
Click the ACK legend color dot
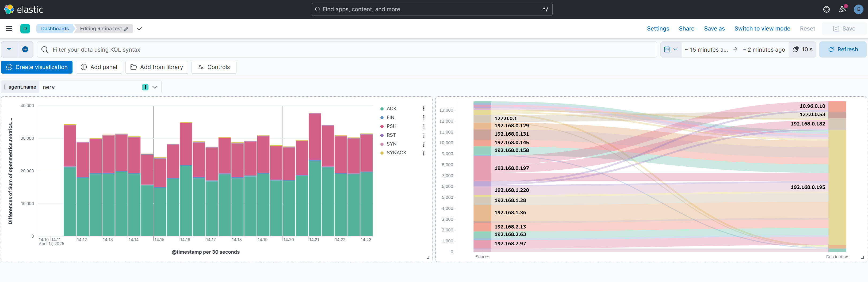382,109
